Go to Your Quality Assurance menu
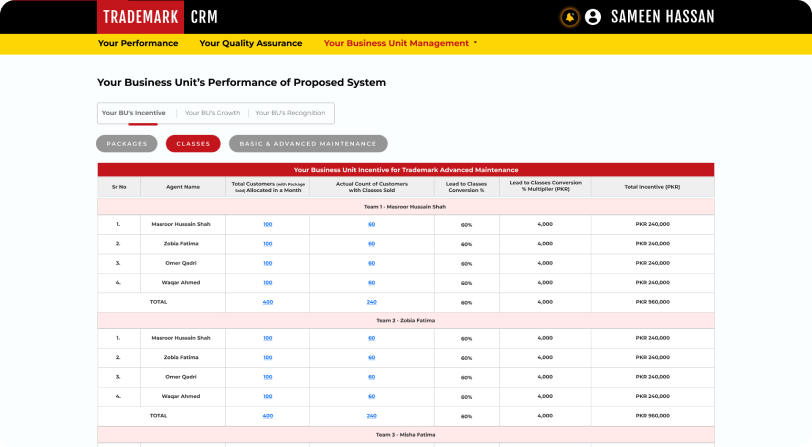812x447 pixels. [250, 44]
